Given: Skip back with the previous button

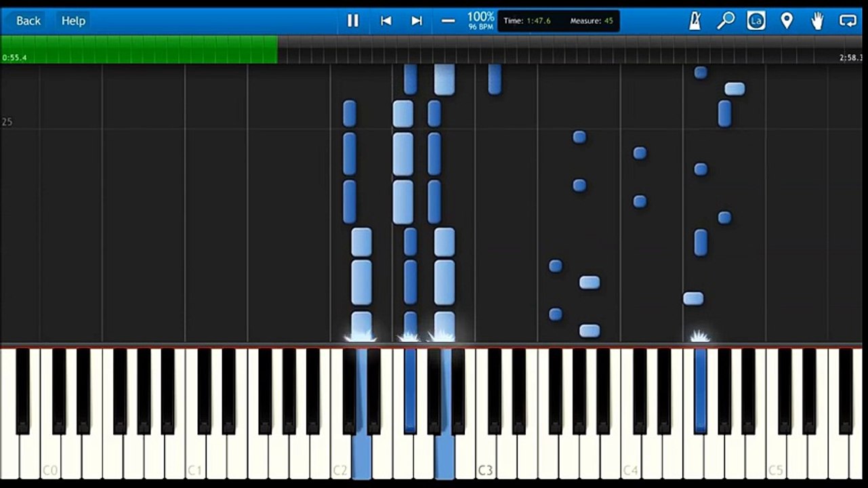Looking at the screenshot, I should 386,20.
